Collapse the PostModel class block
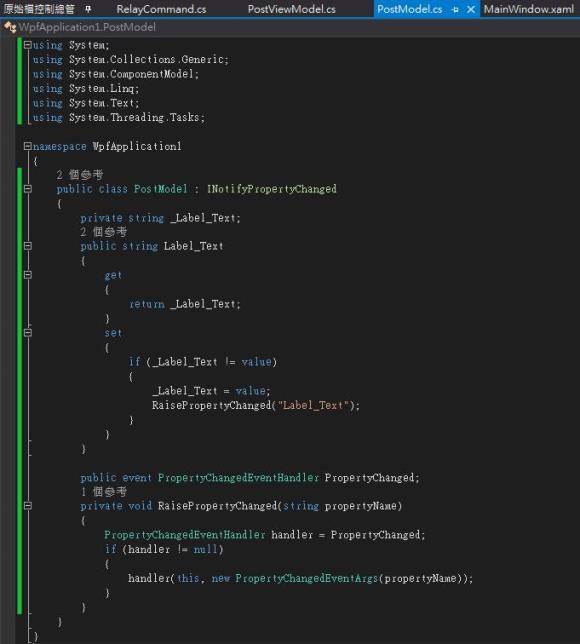Image resolution: width=580 pixels, height=644 pixels. (x=28, y=189)
